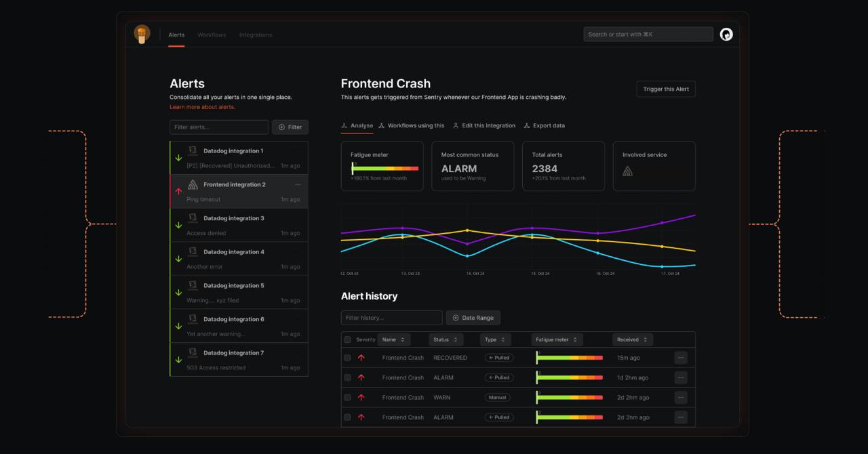Check the WARN Frontend Crash row checkbox
868x454 pixels.
click(x=347, y=398)
